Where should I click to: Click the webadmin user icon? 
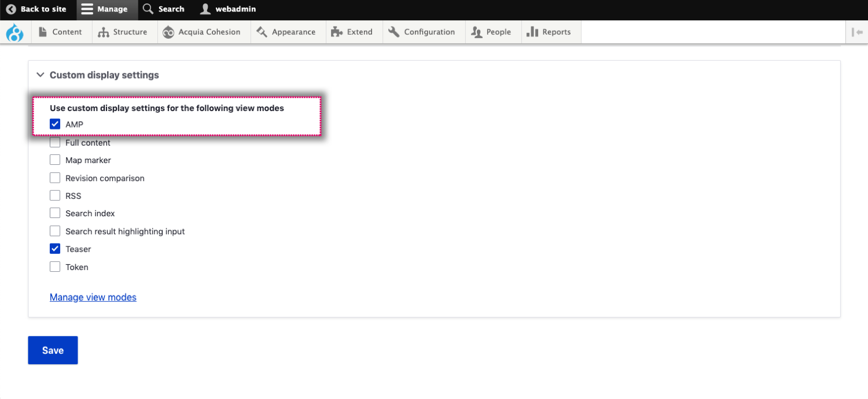click(205, 9)
